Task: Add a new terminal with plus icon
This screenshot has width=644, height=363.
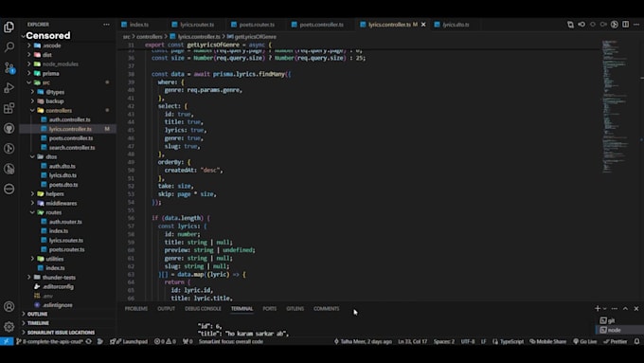Action: [598, 308]
